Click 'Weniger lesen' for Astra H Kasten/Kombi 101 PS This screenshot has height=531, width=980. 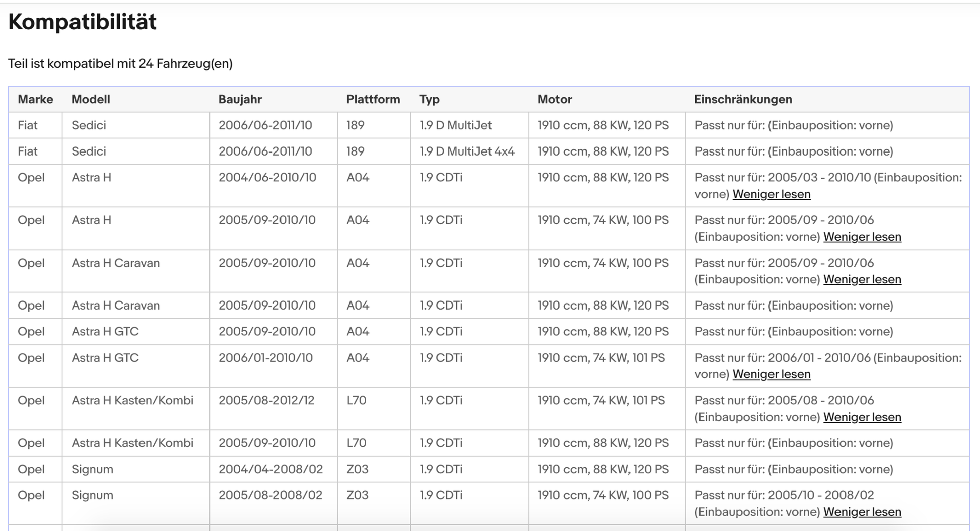[x=862, y=417]
